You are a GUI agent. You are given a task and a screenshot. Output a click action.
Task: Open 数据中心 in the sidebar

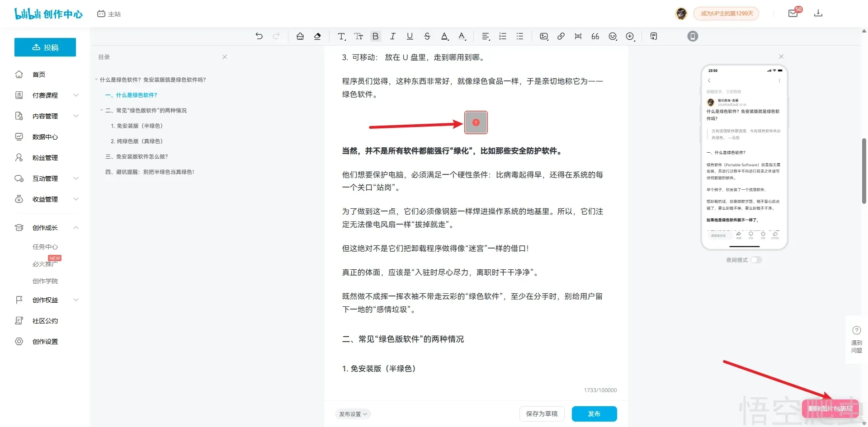[x=45, y=137]
